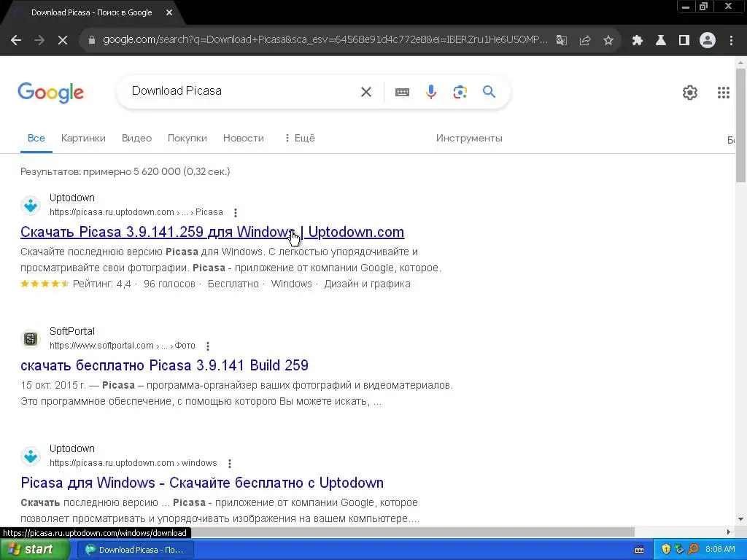Search by image with the Lens icon
This screenshot has width=747, height=560.
pos(460,91)
